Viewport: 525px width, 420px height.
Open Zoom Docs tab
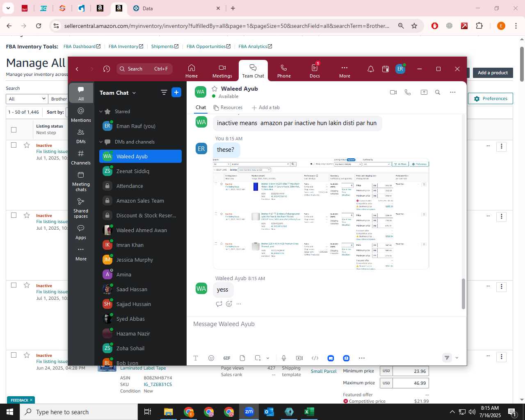[x=315, y=71]
